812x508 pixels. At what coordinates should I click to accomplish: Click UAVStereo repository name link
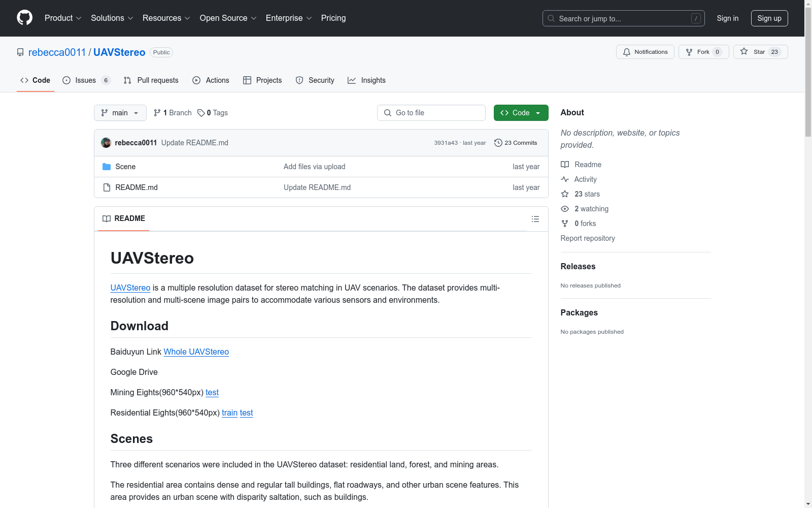(x=119, y=52)
